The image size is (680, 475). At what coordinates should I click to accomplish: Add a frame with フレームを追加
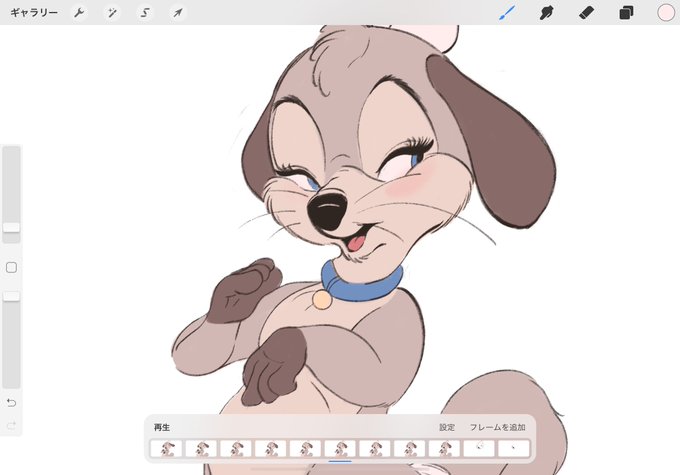(x=498, y=427)
